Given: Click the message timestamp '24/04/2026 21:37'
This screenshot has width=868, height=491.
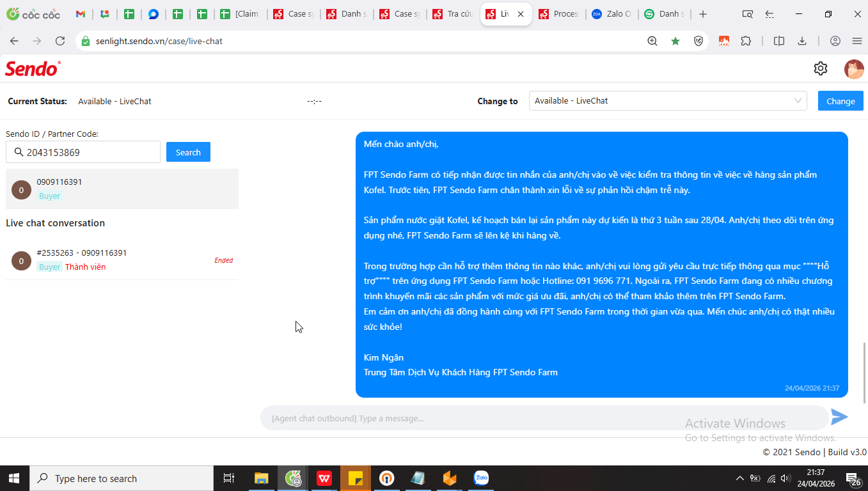Looking at the screenshot, I should 812,388.
